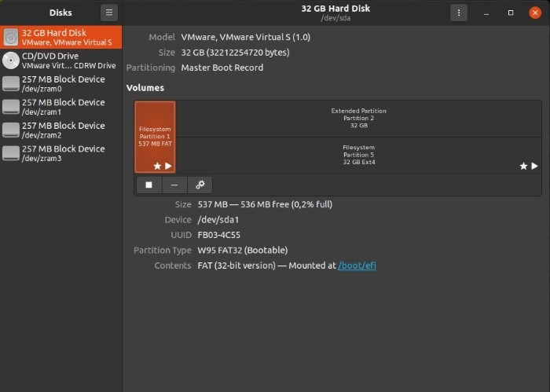Viewport: 550px width, 392px height.
Task: Select the CD/DVD Drive in sidebar
Action: point(61,60)
